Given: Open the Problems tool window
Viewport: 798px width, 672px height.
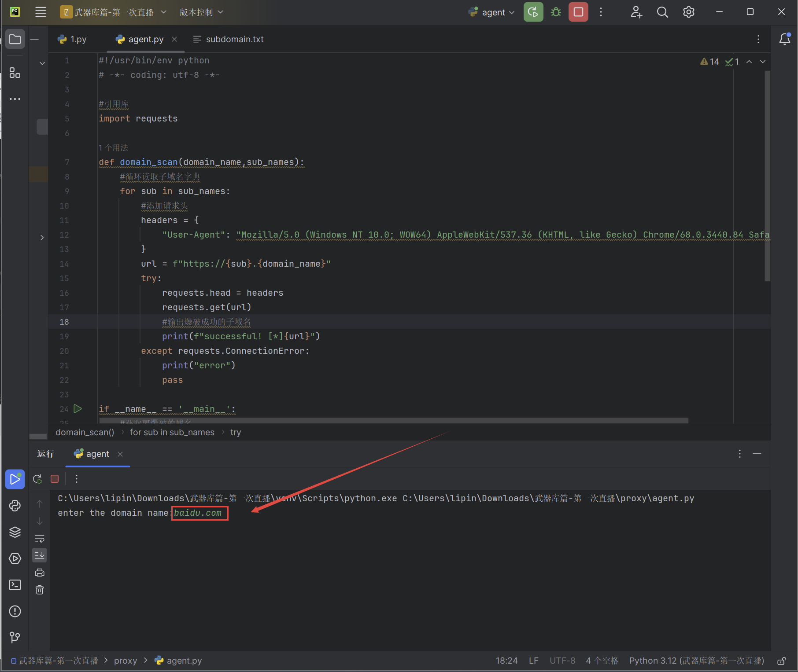Looking at the screenshot, I should 15,611.
